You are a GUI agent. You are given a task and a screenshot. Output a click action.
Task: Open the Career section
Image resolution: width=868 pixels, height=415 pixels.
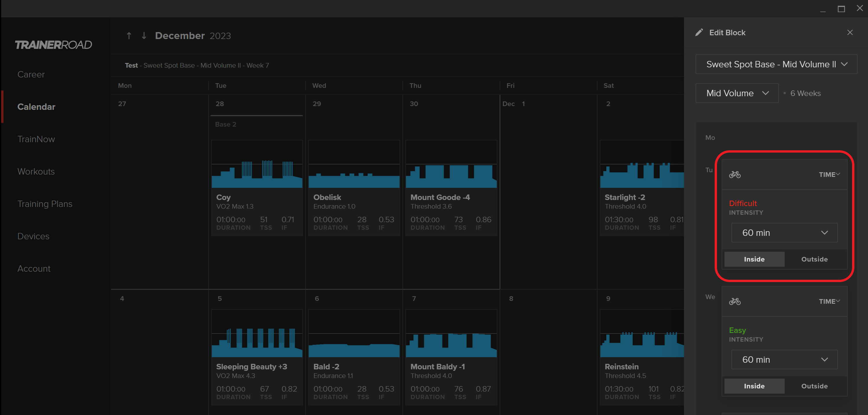pos(31,74)
